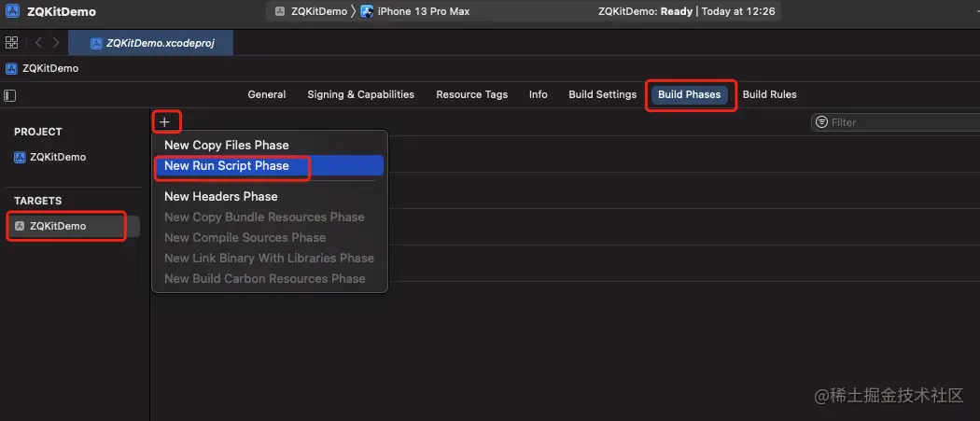Go forward with the right chevron
The image size is (980, 421).
[x=56, y=43]
